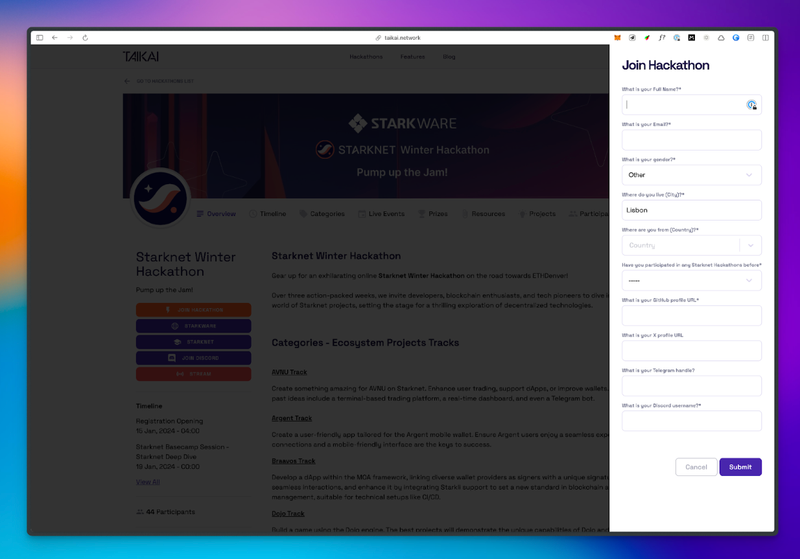
Task: Click the password manager icon in Full Name field
Action: (751, 104)
